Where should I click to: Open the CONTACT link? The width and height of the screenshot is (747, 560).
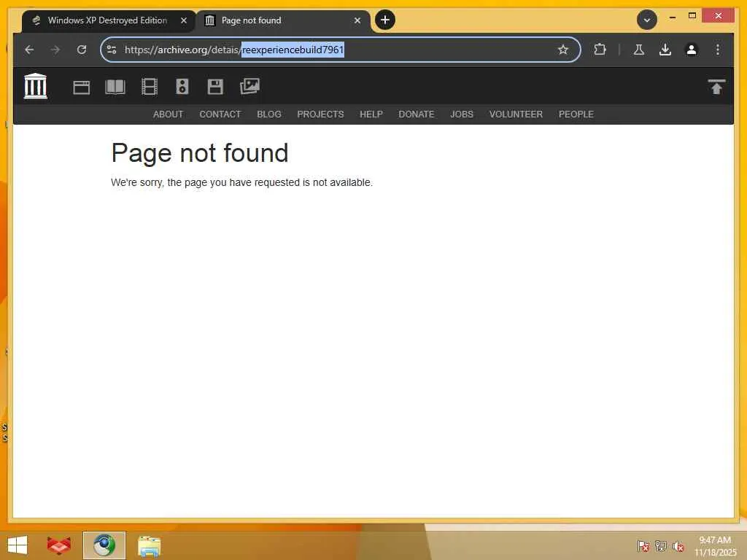(220, 114)
